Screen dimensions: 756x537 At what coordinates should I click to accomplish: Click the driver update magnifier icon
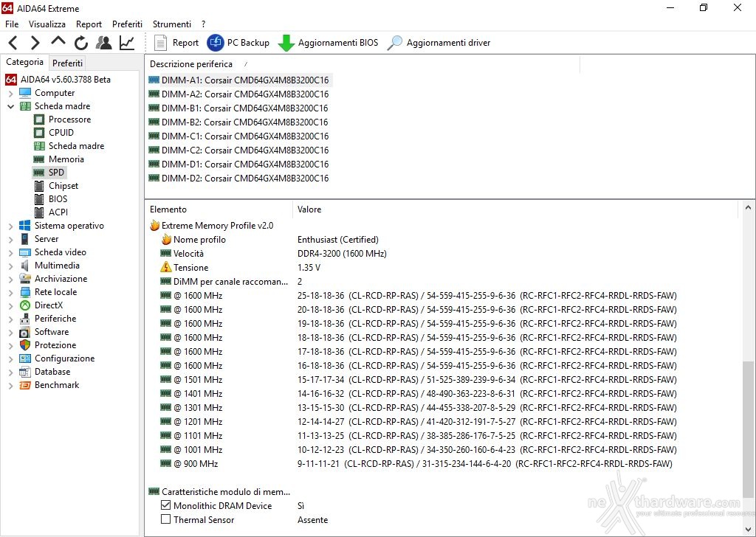(394, 43)
